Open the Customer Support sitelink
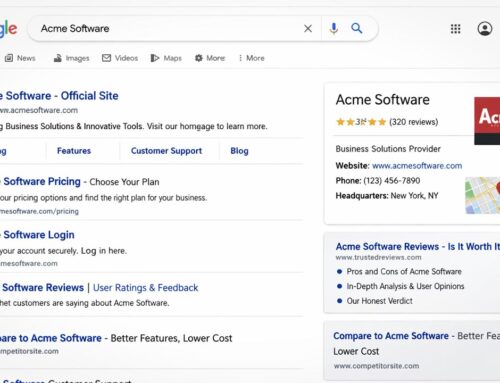This screenshot has width=500, height=383. [166, 151]
